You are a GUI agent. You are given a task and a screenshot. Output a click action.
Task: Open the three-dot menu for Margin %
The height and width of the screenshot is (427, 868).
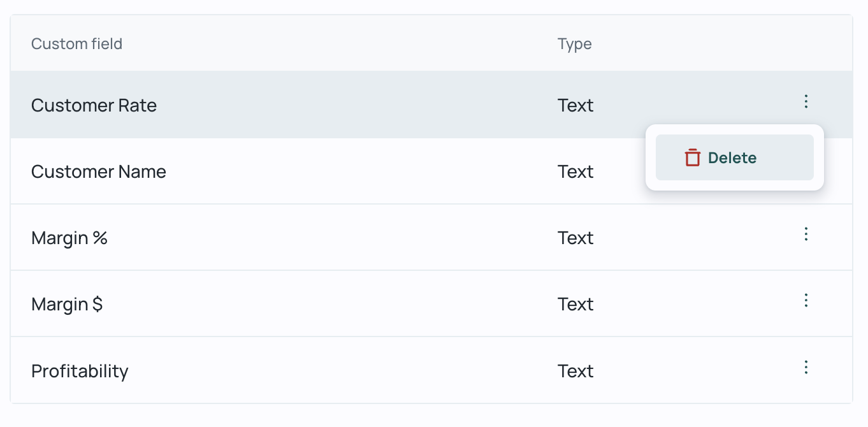coord(806,234)
